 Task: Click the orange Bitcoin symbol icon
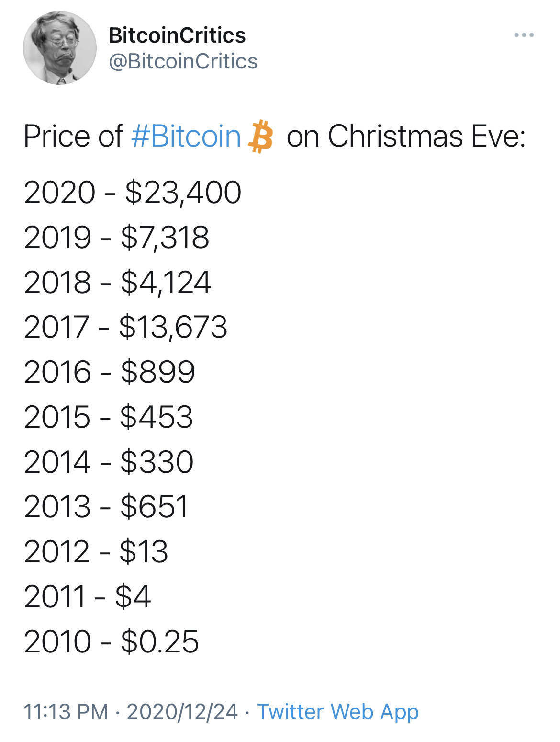click(x=260, y=137)
